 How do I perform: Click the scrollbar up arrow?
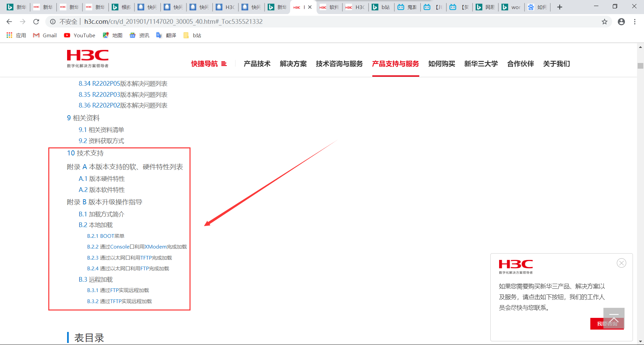pyautogui.click(x=640, y=47)
